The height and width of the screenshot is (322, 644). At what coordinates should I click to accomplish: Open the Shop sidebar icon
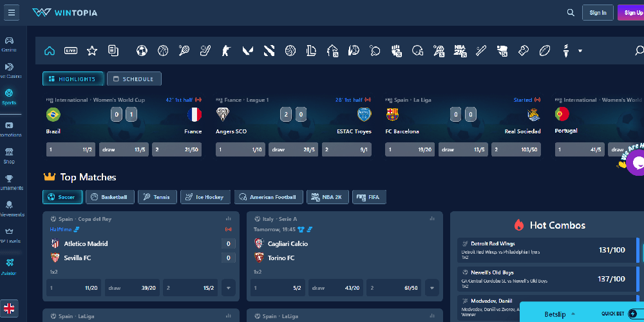tap(10, 155)
